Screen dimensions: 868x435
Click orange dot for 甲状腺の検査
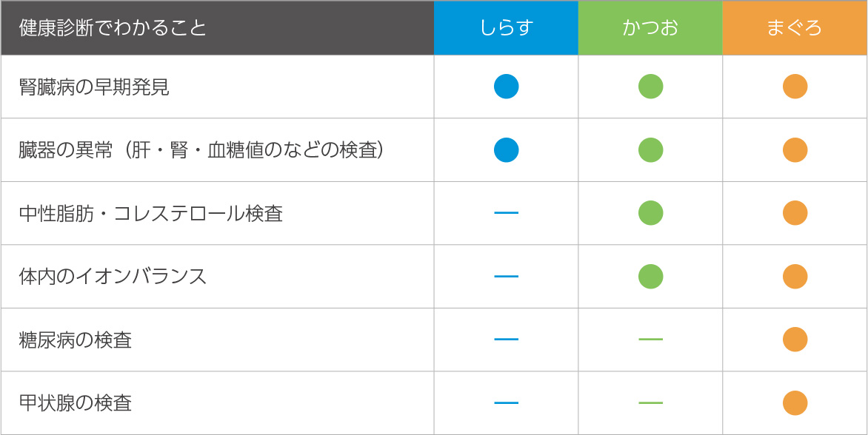[x=795, y=403]
